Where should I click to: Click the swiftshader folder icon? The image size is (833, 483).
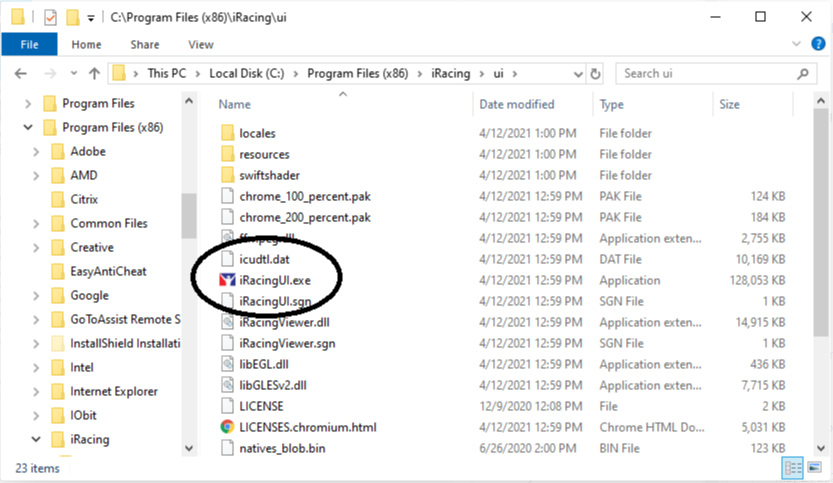[x=227, y=175]
